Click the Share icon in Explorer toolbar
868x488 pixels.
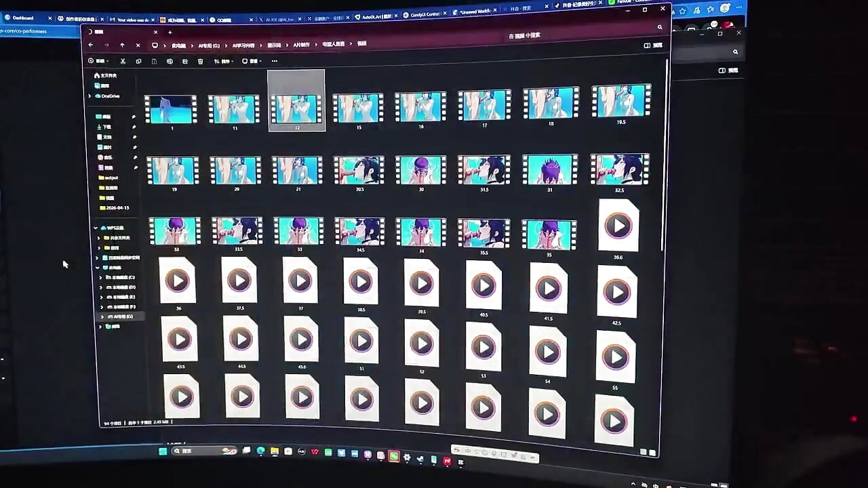(185, 61)
